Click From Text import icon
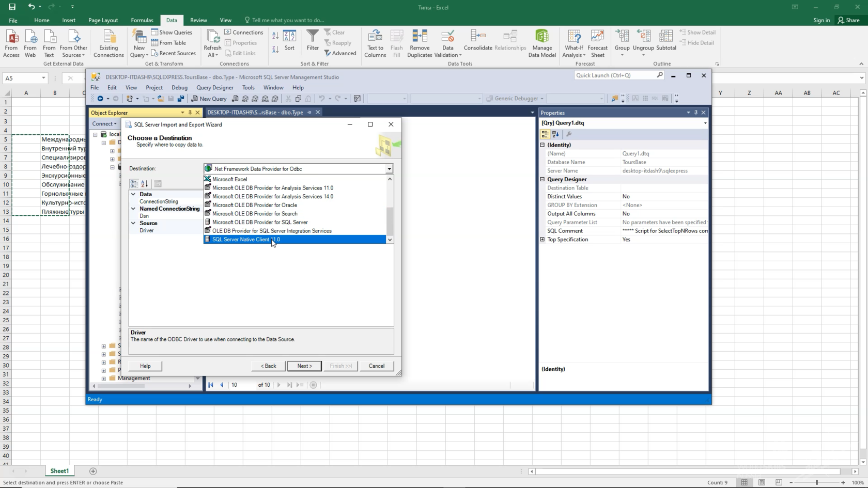Screen dimensions: 868x488 [x=49, y=43]
